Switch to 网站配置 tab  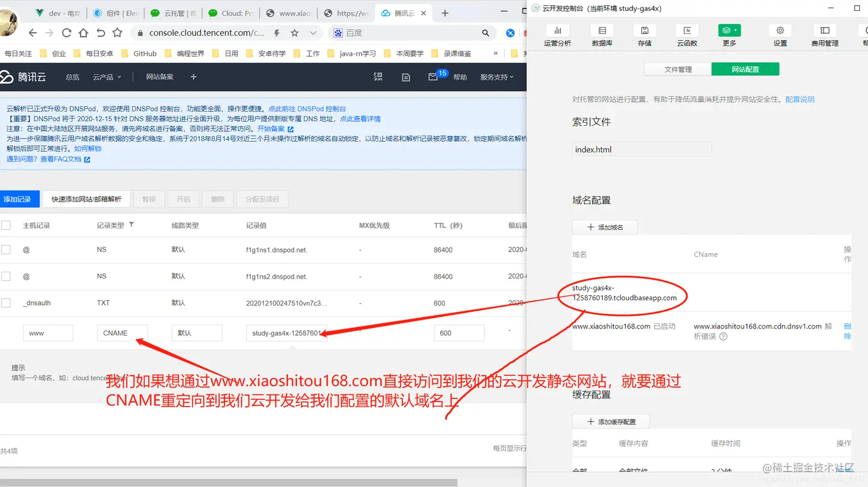point(745,69)
